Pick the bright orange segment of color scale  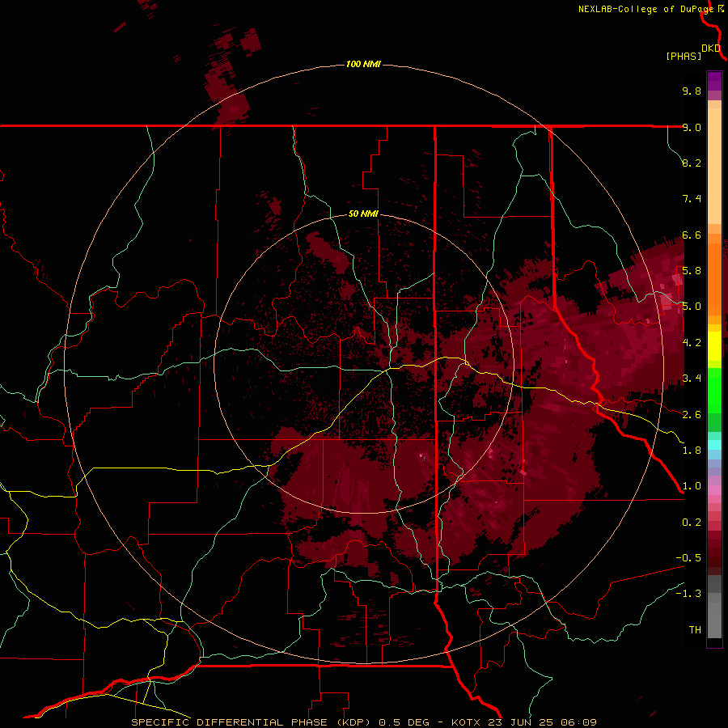click(x=714, y=278)
